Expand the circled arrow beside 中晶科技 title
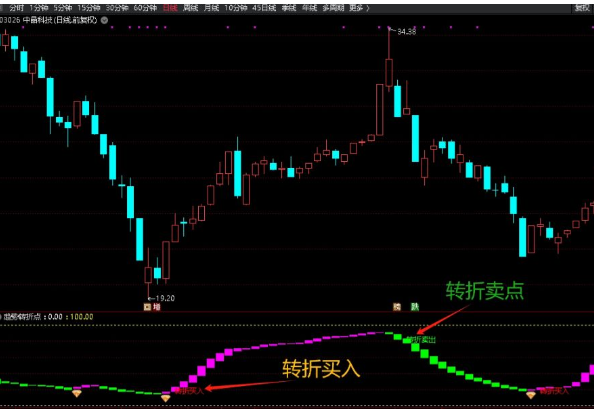 click(x=104, y=20)
